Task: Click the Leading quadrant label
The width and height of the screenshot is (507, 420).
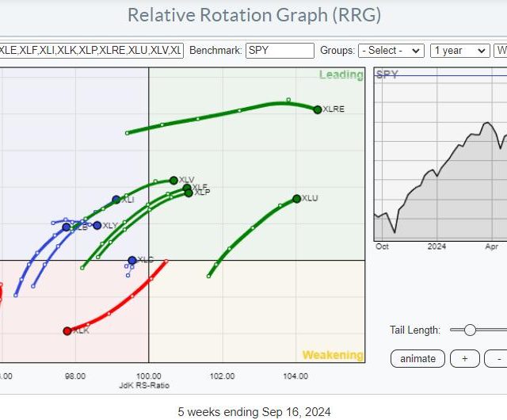Action: (341, 75)
